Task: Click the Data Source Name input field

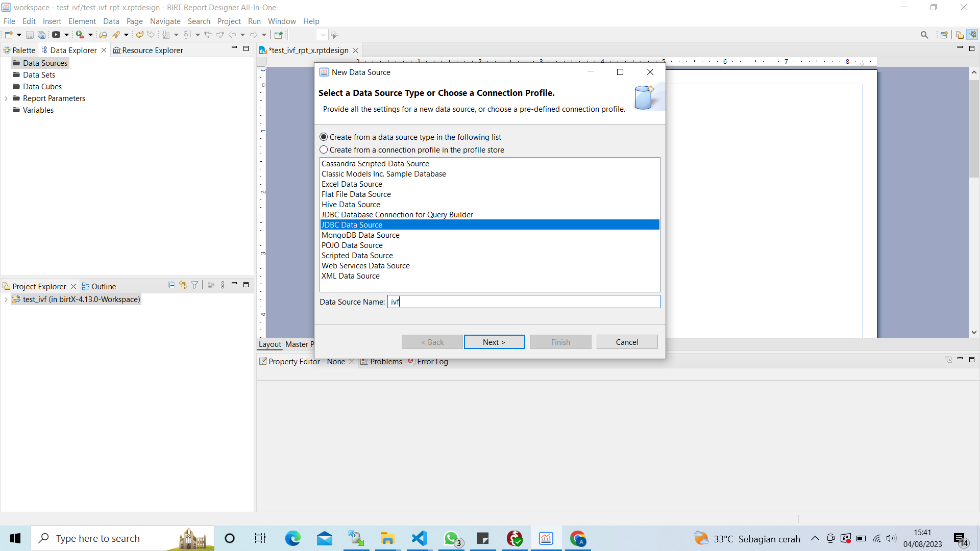Action: coord(524,302)
